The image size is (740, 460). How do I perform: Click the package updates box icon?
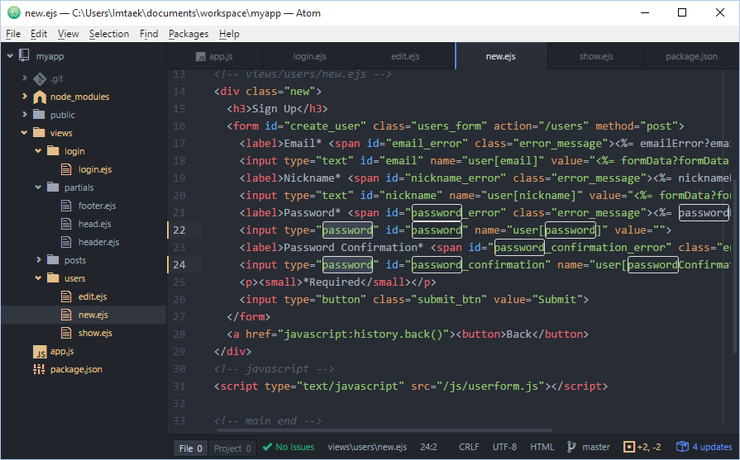click(x=682, y=447)
